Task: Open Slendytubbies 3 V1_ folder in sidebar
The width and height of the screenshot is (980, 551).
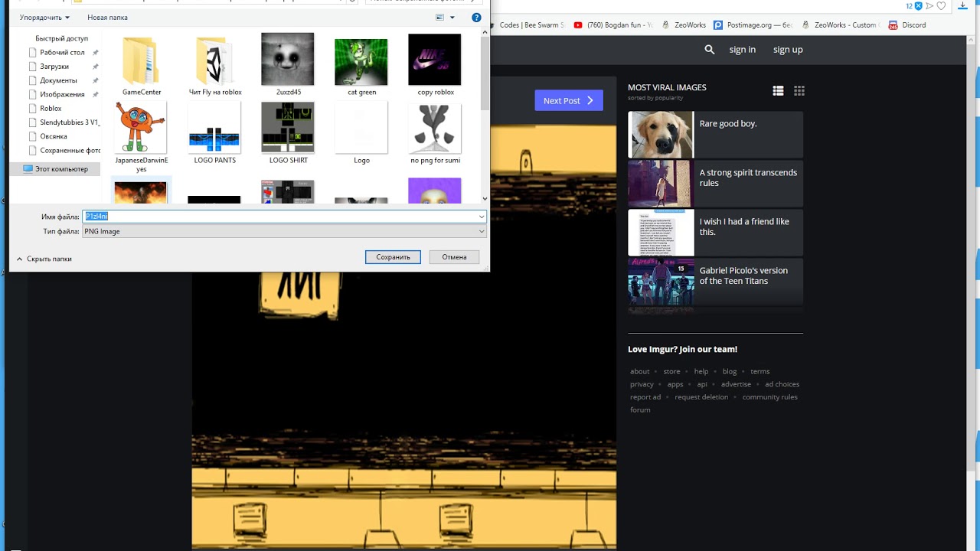Action: pos(69,122)
